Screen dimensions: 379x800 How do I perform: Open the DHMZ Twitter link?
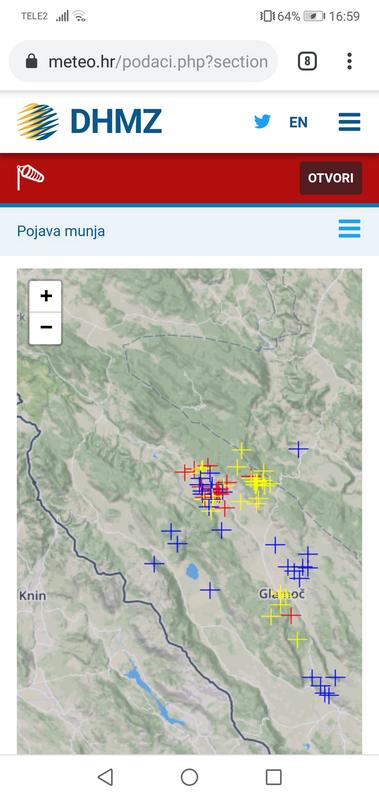(x=262, y=121)
